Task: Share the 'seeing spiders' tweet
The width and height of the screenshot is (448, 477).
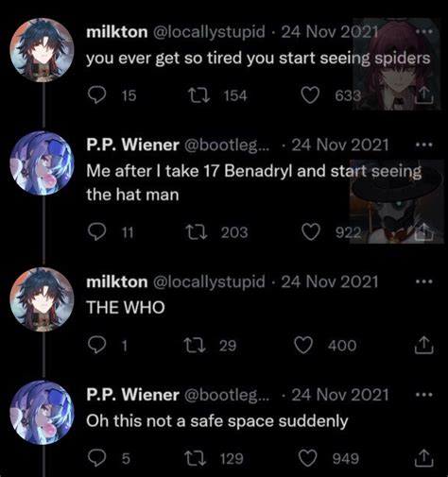Action: click(424, 95)
